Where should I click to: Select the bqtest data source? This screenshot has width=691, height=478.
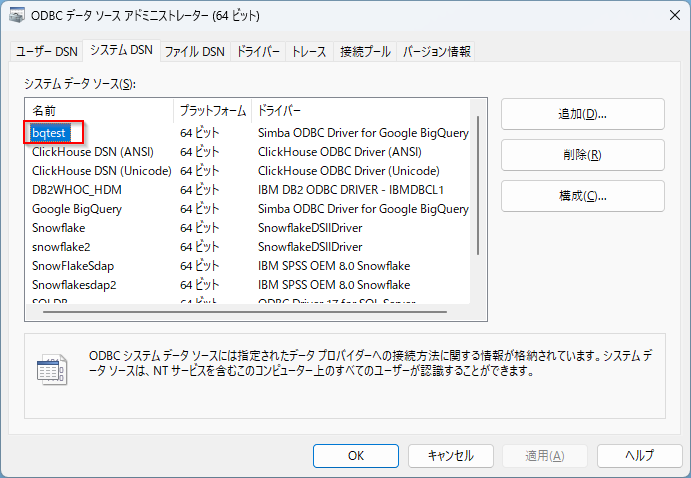[x=49, y=133]
